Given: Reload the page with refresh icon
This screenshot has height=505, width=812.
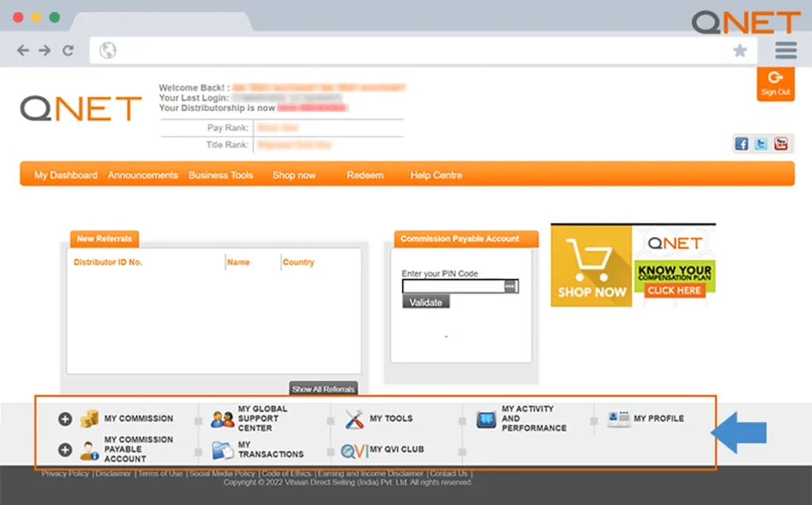Looking at the screenshot, I should [x=68, y=50].
